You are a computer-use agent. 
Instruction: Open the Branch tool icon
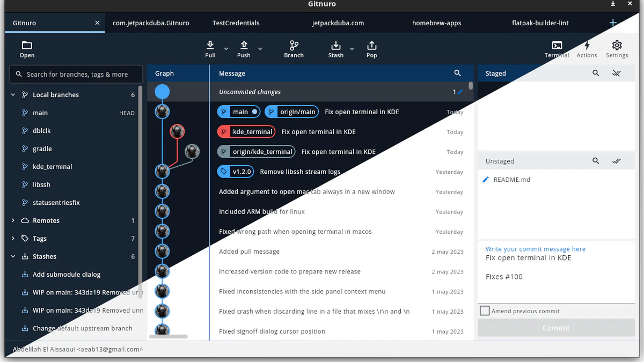pos(294,46)
